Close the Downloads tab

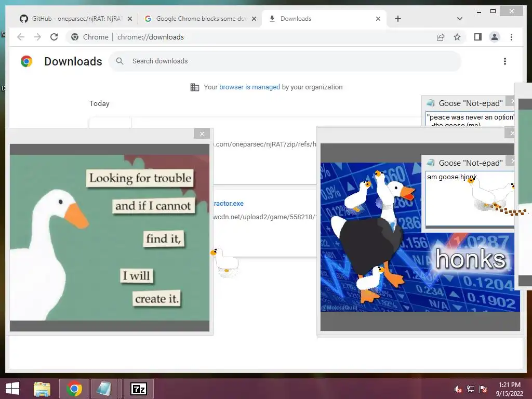[378, 19]
